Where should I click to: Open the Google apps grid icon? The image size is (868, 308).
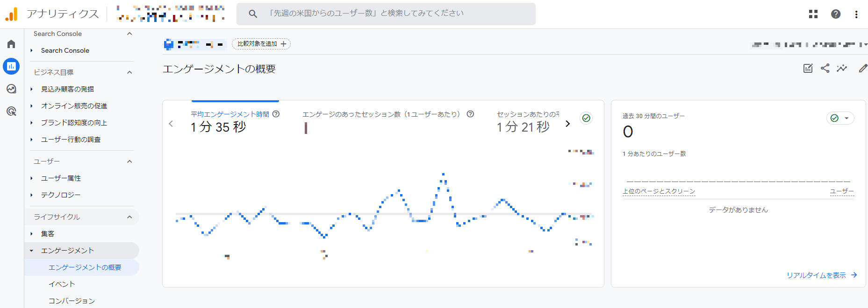coord(813,14)
